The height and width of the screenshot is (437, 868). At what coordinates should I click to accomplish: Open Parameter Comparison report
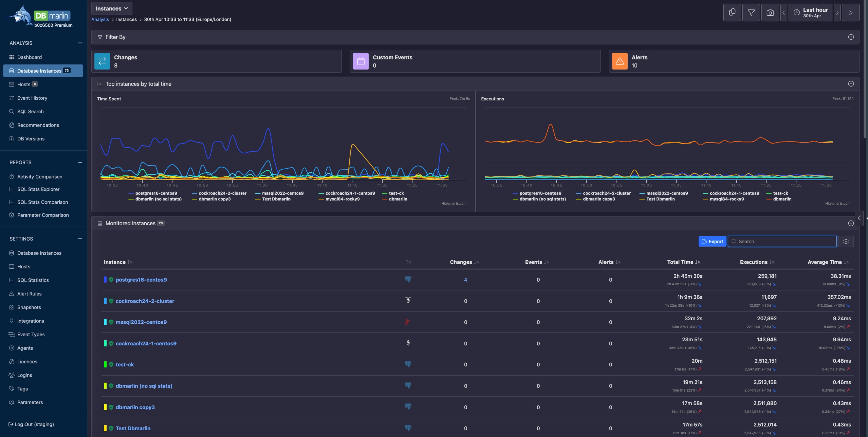point(43,215)
